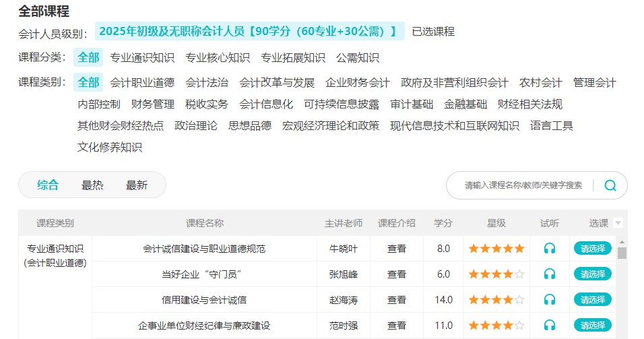Click star rating of 企事业单位财经纪律与廉政建设
The width and height of the screenshot is (644, 339).
(496, 326)
